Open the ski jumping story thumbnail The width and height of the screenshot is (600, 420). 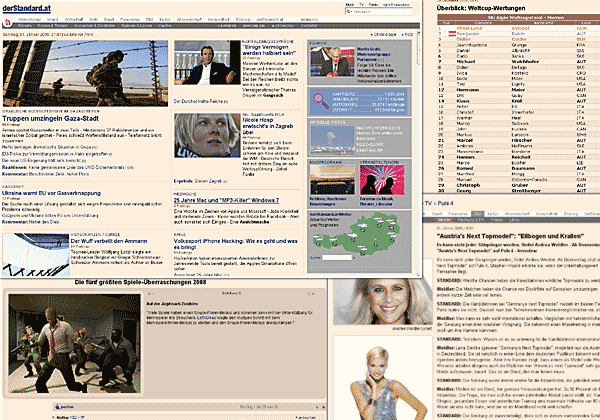[36, 255]
